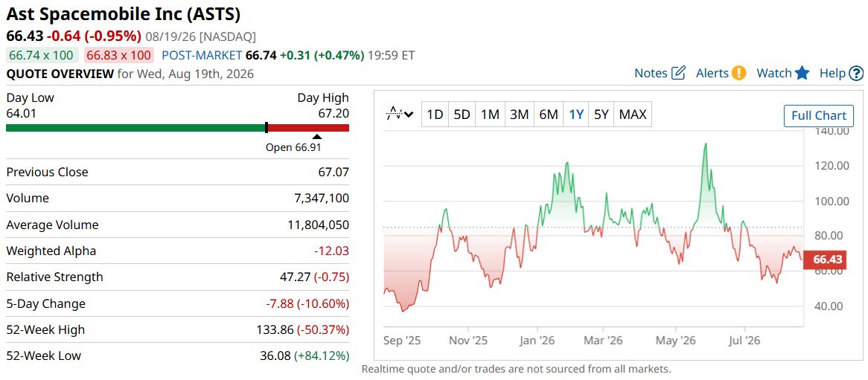The width and height of the screenshot is (868, 380).
Task: Select the 1D chart range
Action: pos(435,115)
